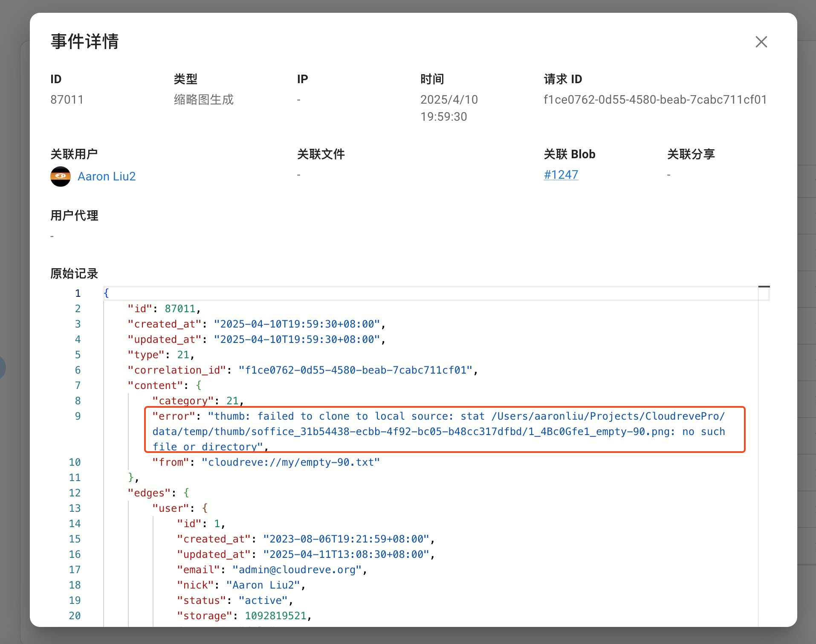Click line number 9 in the gutter
Screen dimensions: 816x644
pyautogui.click(x=78, y=416)
